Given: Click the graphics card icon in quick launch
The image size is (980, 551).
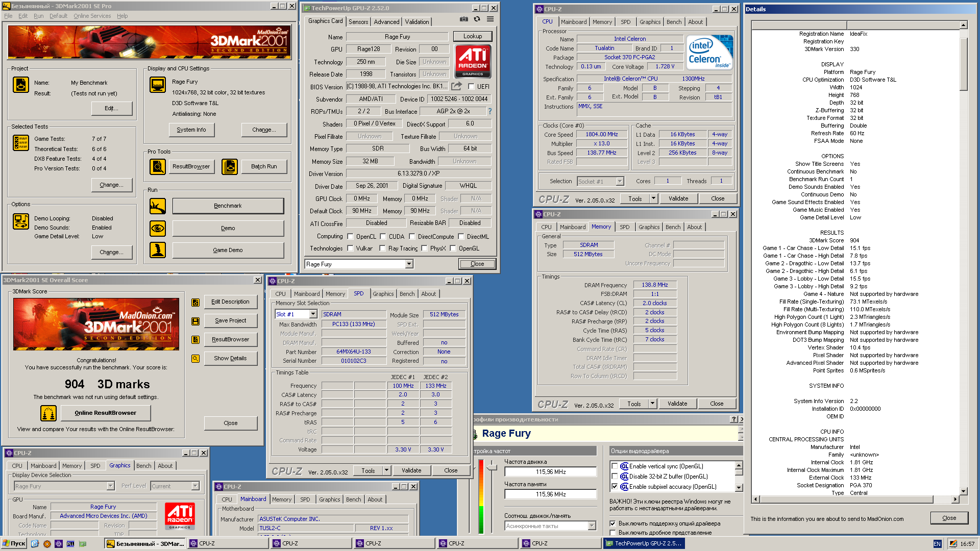Looking at the screenshot, I should coord(83,544).
